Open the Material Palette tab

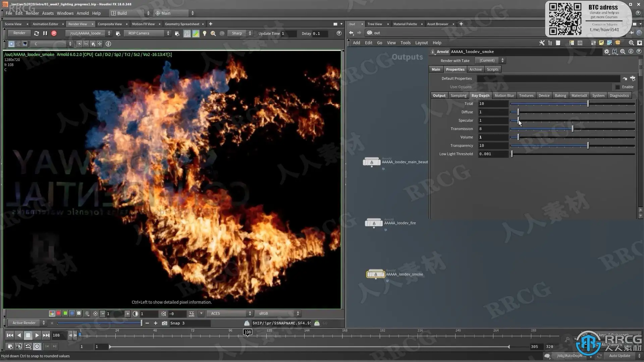click(x=405, y=24)
